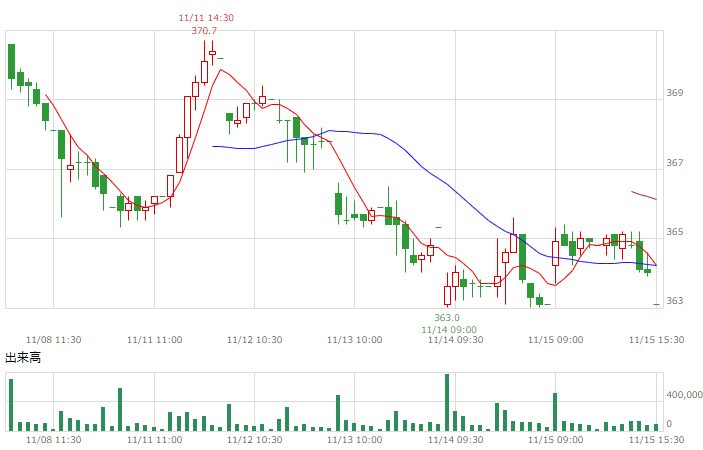Click 11/13 10:00 on the volume chart axis
The width and height of the screenshot is (703, 450).
(355, 439)
